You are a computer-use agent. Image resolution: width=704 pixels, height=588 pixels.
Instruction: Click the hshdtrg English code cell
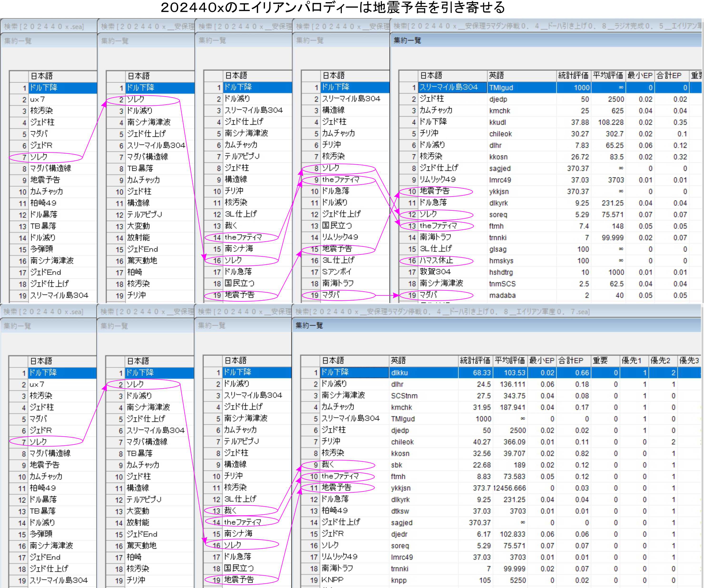(522, 272)
